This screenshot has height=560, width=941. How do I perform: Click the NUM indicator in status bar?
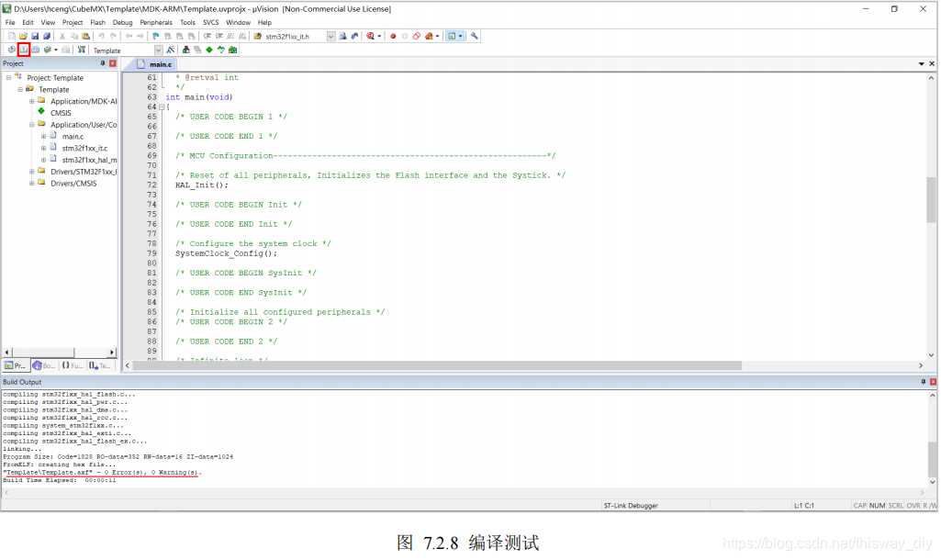877,506
